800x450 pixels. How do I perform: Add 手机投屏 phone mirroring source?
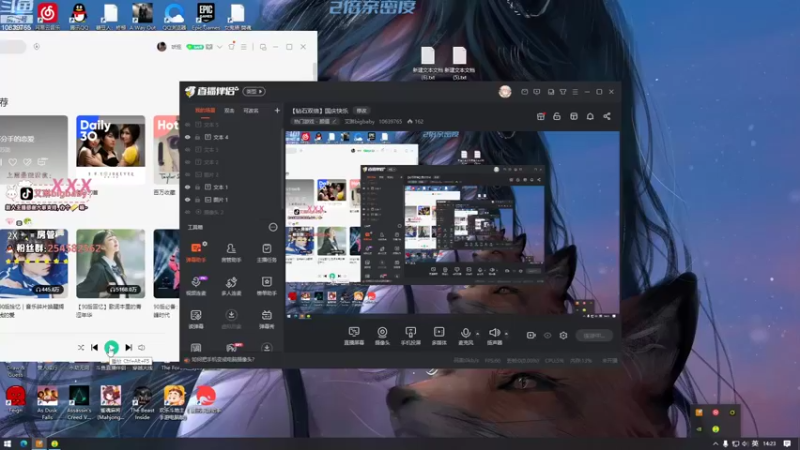410,336
